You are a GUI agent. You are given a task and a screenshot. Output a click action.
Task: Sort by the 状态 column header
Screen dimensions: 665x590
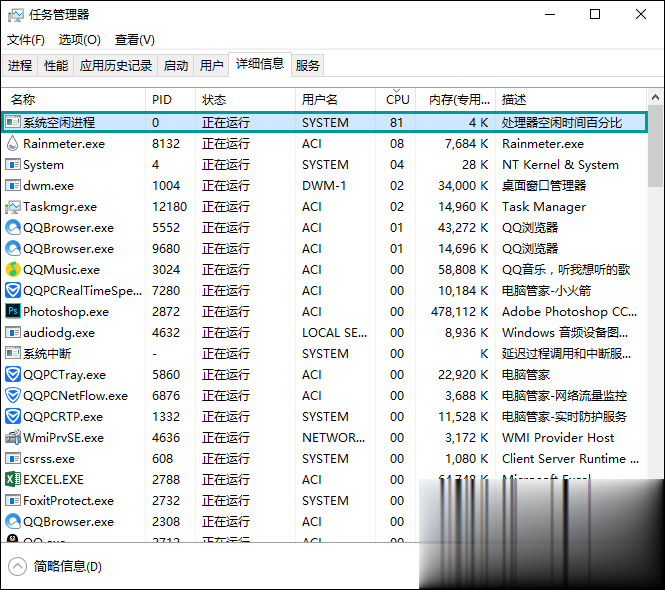[x=246, y=100]
